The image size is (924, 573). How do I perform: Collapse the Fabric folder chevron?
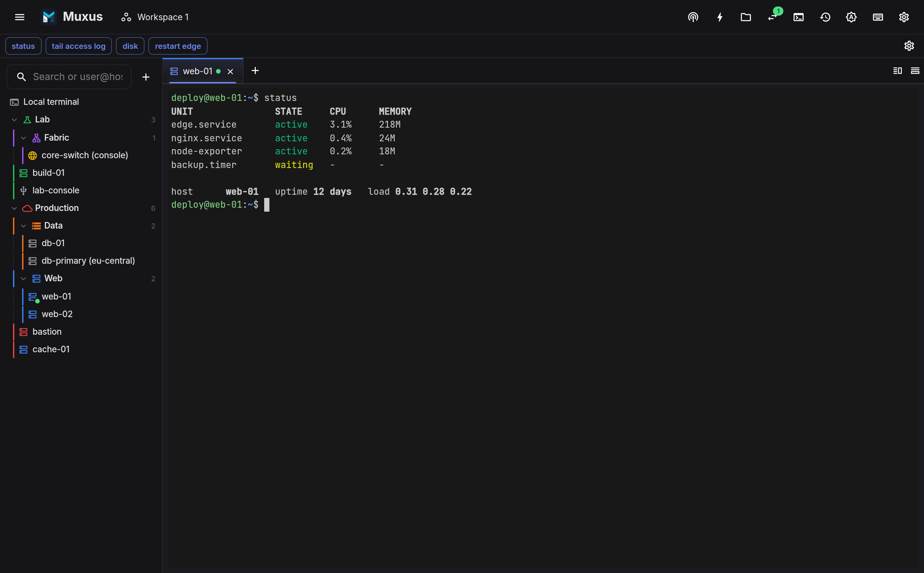click(x=23, y=138)
